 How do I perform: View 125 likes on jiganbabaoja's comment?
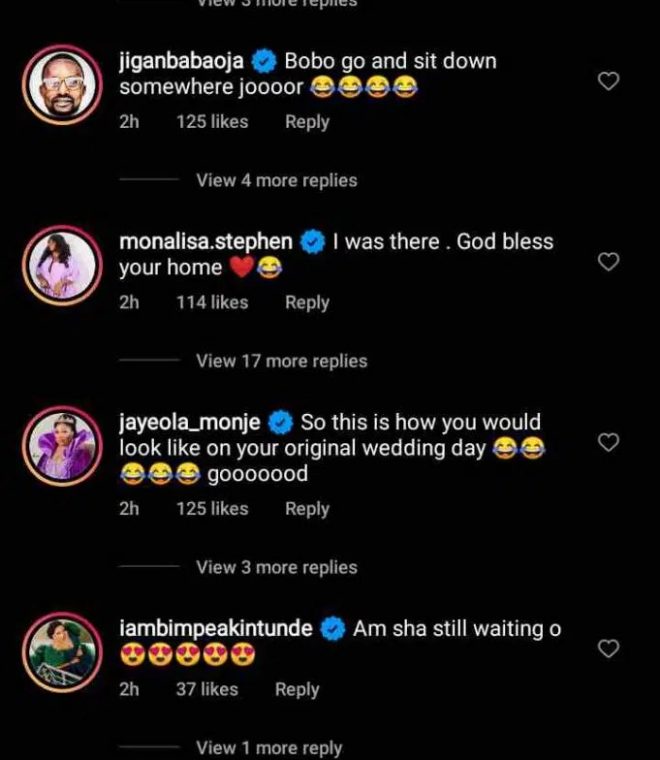point(212,122)
